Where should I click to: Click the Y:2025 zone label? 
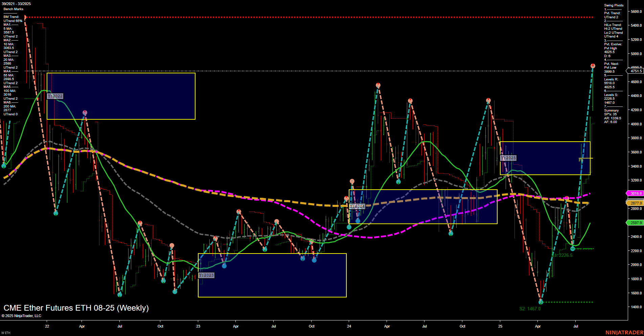509,158
